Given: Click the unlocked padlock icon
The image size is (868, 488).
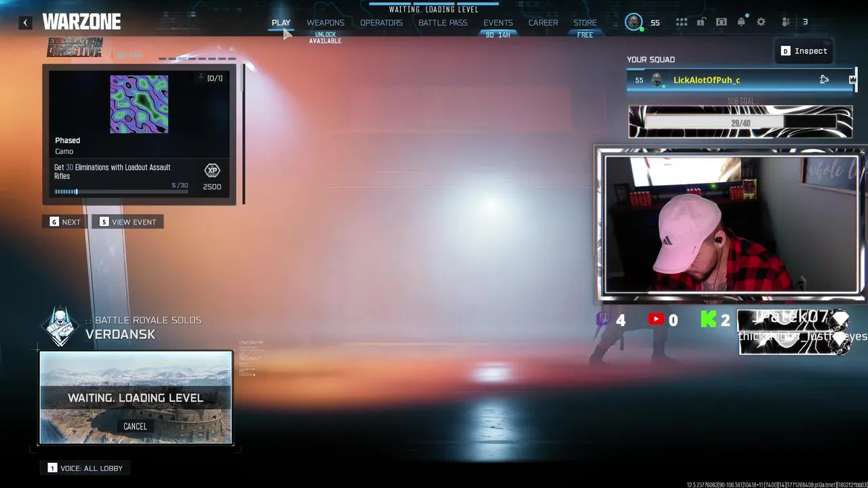Looking at the screenshot, I should (701, 22).
